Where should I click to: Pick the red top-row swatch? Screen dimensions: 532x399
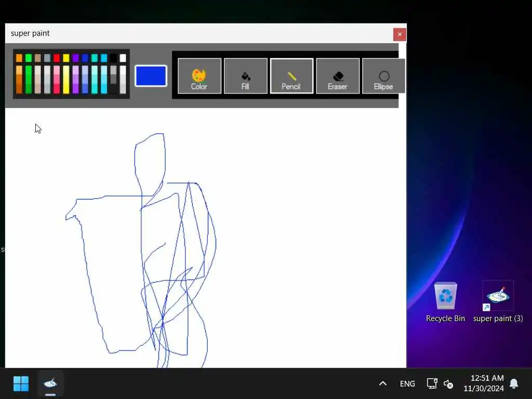point(57,58)
